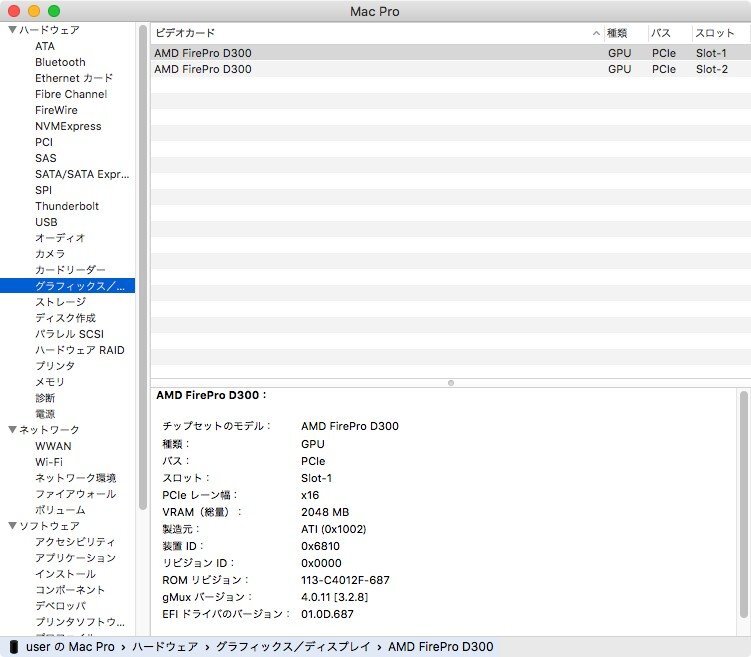
Task: Open コンポーネント in the sidebar
Action: (x=70, y=589)
